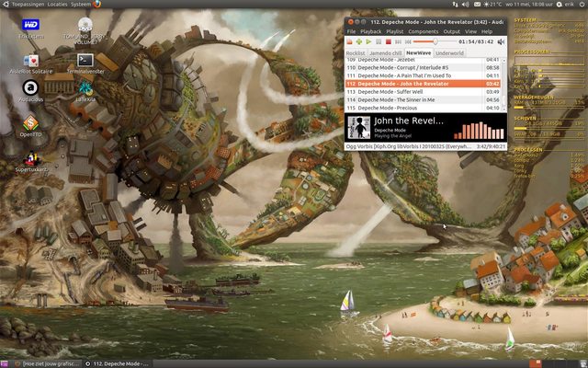Start playback with the play icon
The height and width of the screenshot is (368, 588).
368,41
